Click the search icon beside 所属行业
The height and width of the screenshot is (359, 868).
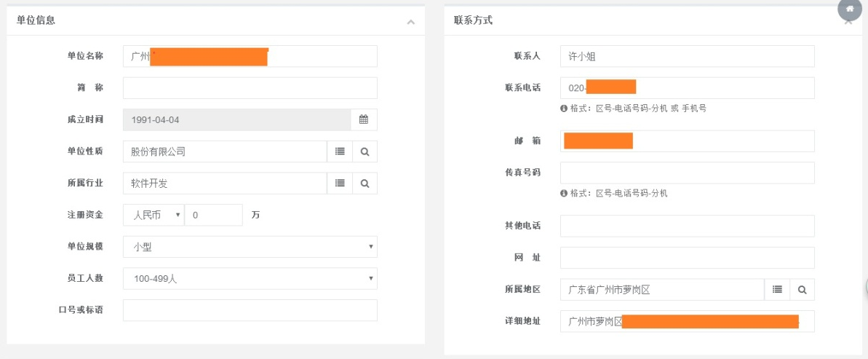[x=365, y=184]
